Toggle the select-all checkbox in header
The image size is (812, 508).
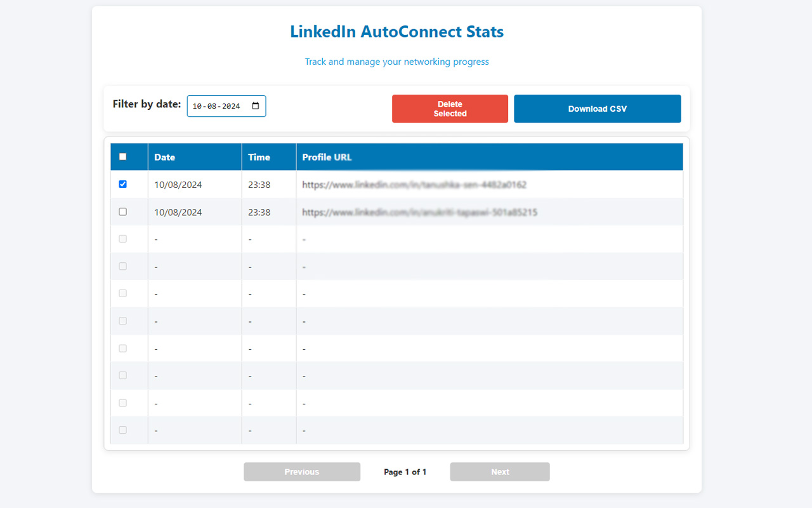tap(123, 157)
